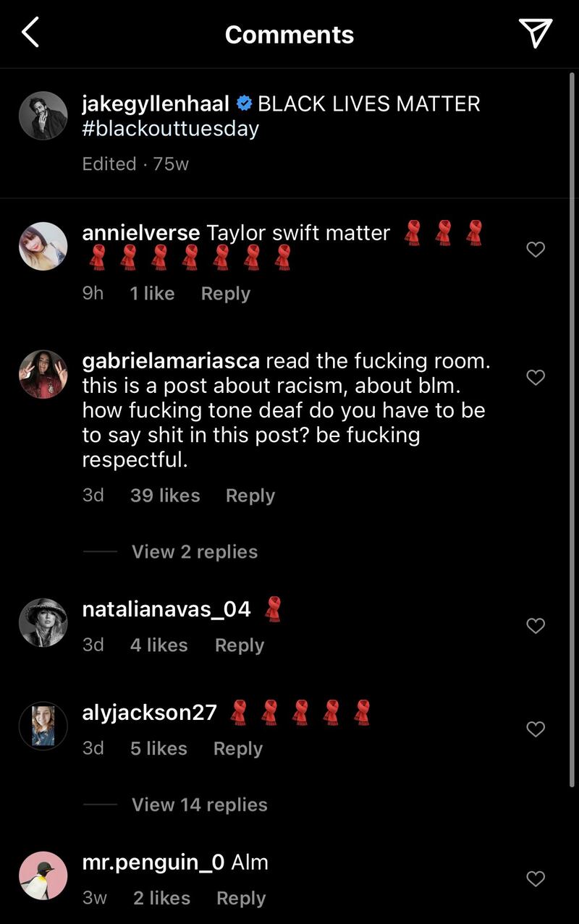Open gabrielamariasca's profile avatar
Viewport: 579px width, 924px height.
point(43,374)
